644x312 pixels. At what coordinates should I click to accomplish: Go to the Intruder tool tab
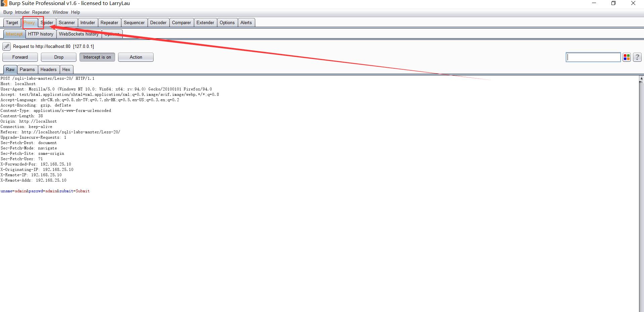click(88, 23)
